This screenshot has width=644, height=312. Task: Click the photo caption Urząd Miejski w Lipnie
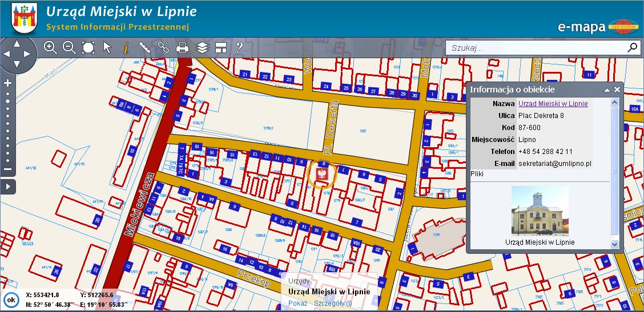click(x=540, y=242)
